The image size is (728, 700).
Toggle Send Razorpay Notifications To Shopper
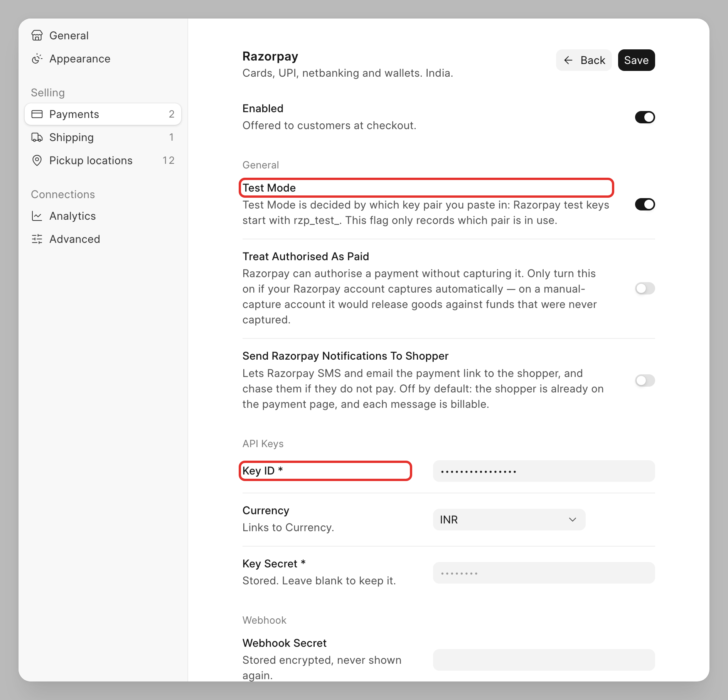pyautogui.click(x=645, y=380)
